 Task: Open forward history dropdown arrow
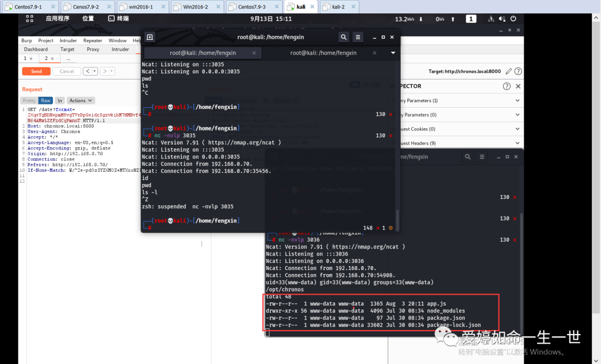click(x=111, y=71)
